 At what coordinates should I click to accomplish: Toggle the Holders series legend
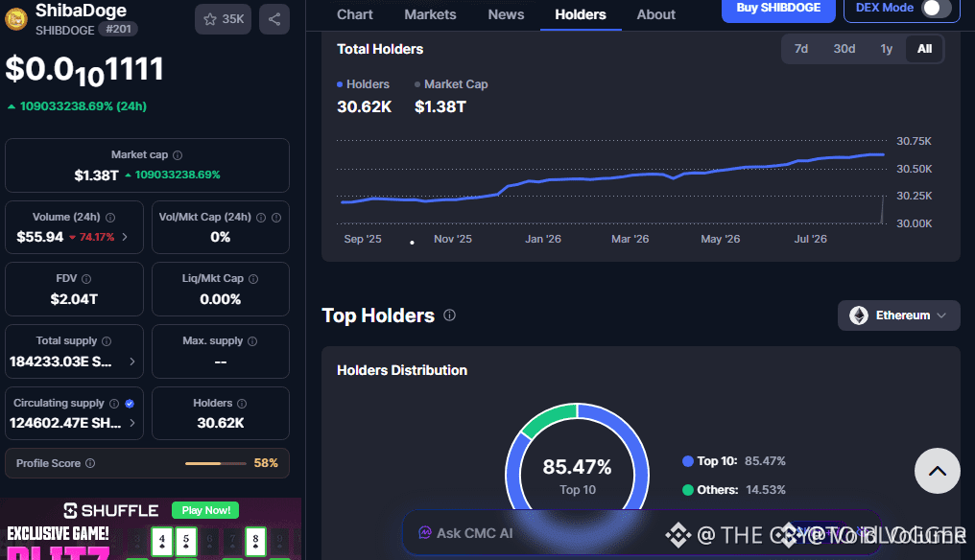tap(363, 84)
